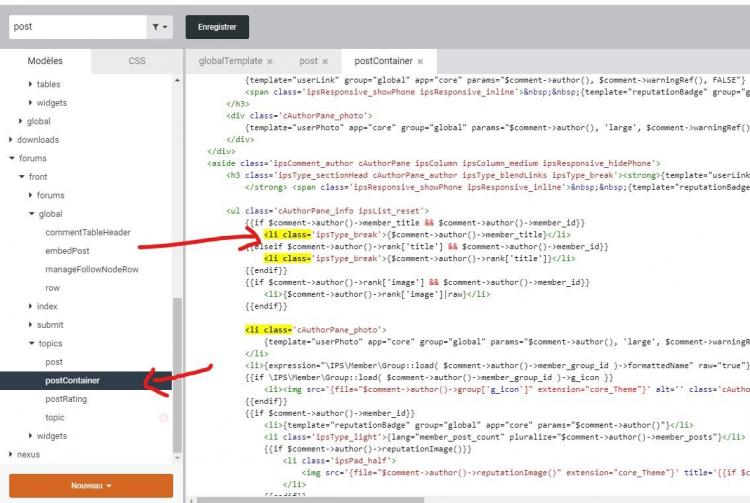Expand the downloads tree node
This screenshot has width=750, height=503.
click(11, 140)
